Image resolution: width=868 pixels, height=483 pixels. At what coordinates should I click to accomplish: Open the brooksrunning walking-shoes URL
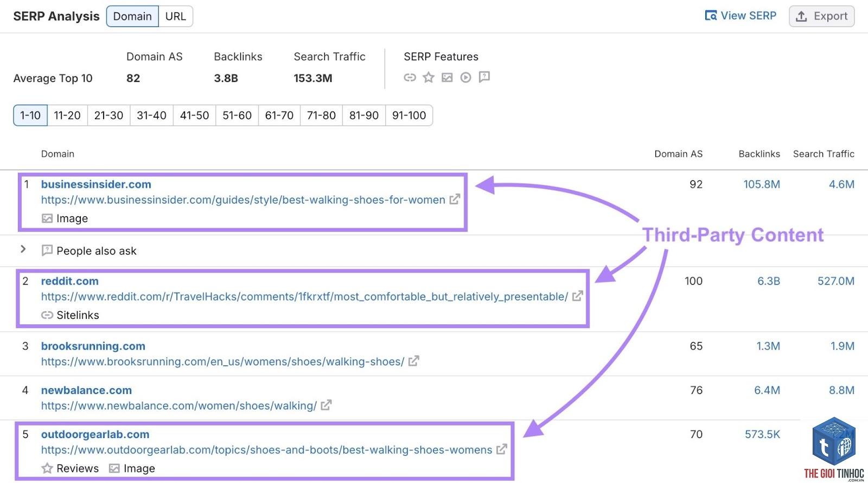click(x=222, y=362)
